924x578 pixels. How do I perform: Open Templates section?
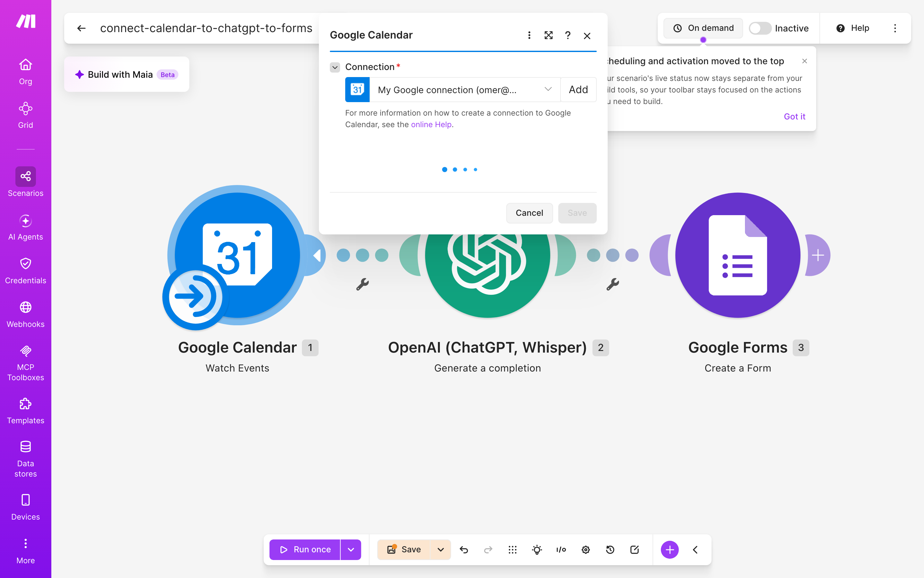[x=26, y=411]
